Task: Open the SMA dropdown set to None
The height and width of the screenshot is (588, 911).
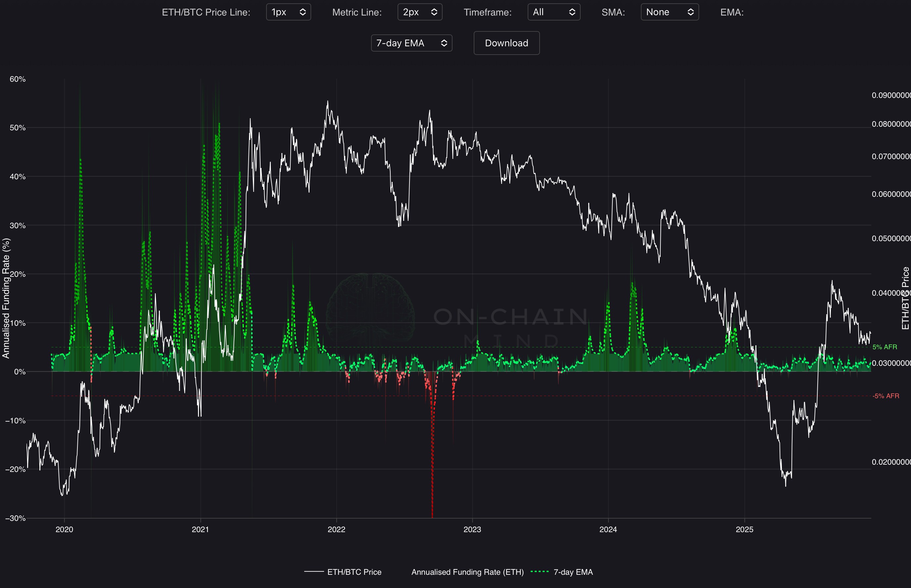Action: (x=669, y=12)
